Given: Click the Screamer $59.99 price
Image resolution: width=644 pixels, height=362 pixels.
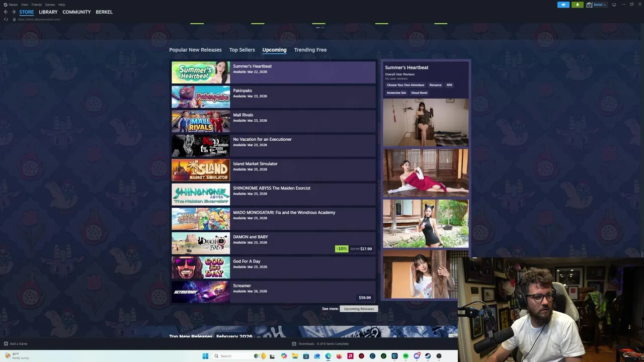Looking at the screenshot, I should pos(365,298).
